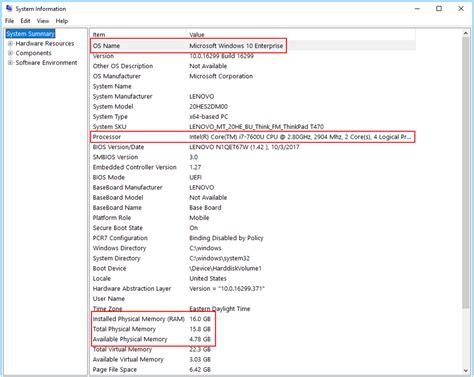This screenshot has width=474, height=377.
Task: Select the Processor row
Action: [x=253, y=137]
